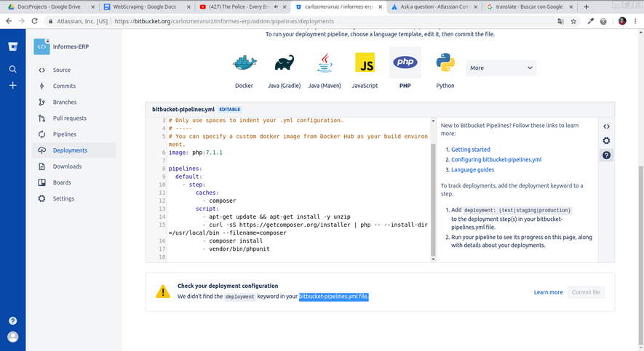Click the EDITABLE badge beside file name
Screen dimensions: 644x351
pos(230,110)
